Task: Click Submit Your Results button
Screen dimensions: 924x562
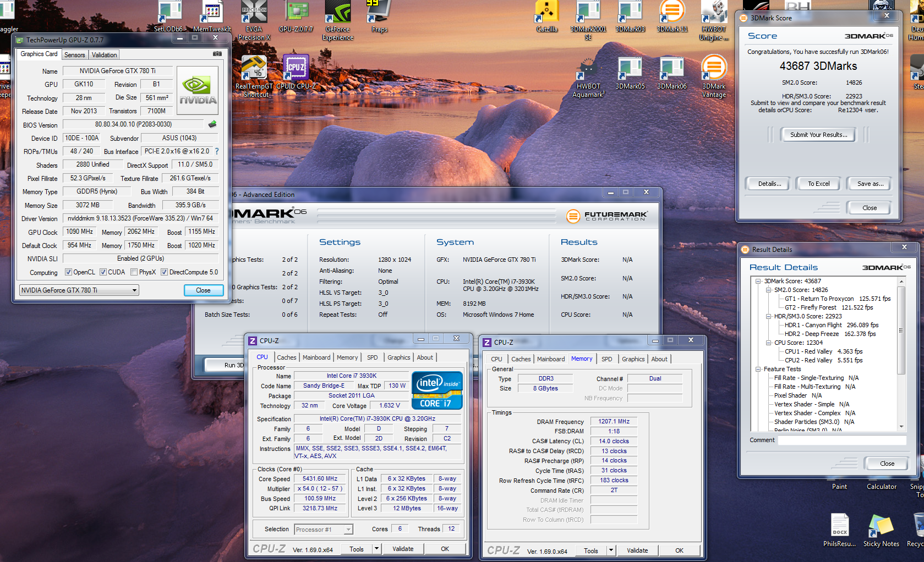Action: pyautogui.click(x=818, y=135)
